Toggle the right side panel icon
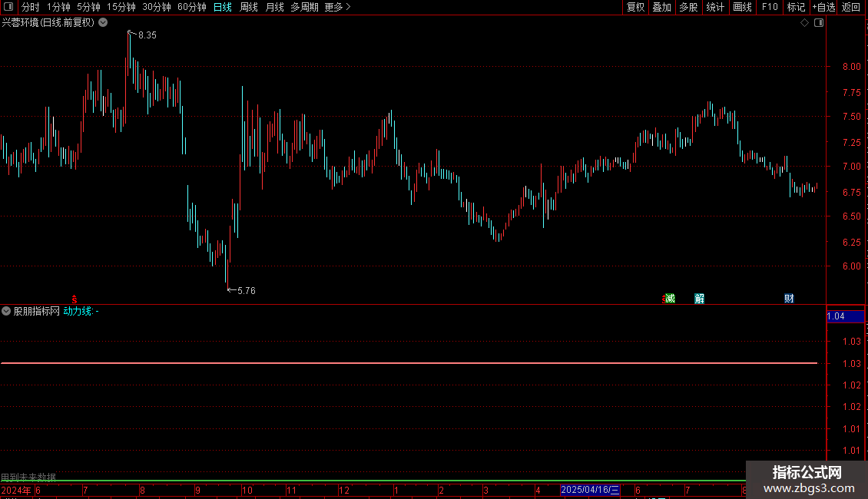The image size is (868, 499). coord(819,23)
